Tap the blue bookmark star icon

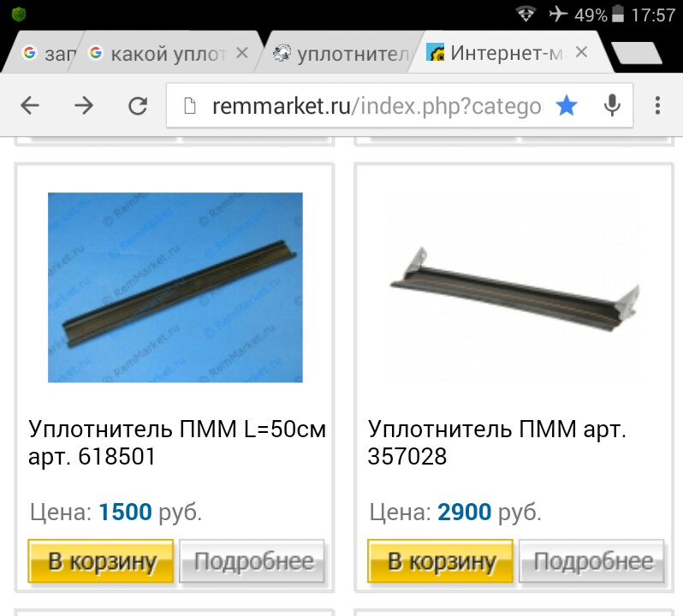click(567, 105)
